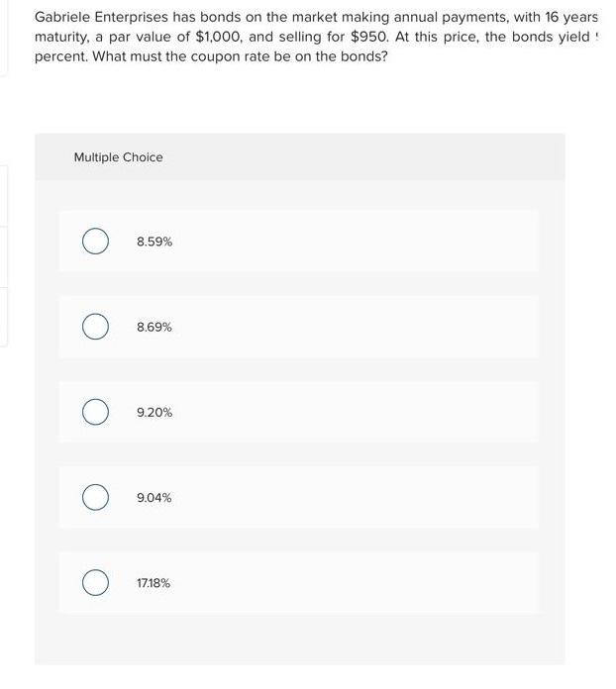
Task: Click the $1,000 par value text
Action: coord(218,37)
